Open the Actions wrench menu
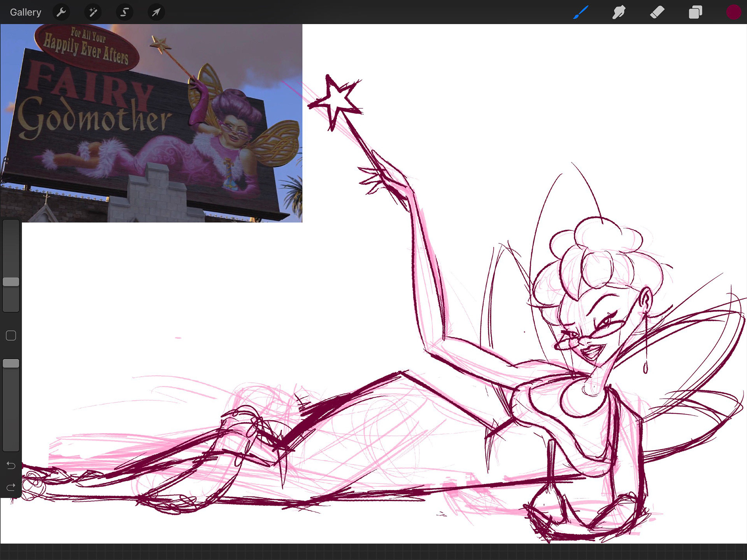747x560 pixels. coord(61,12)
